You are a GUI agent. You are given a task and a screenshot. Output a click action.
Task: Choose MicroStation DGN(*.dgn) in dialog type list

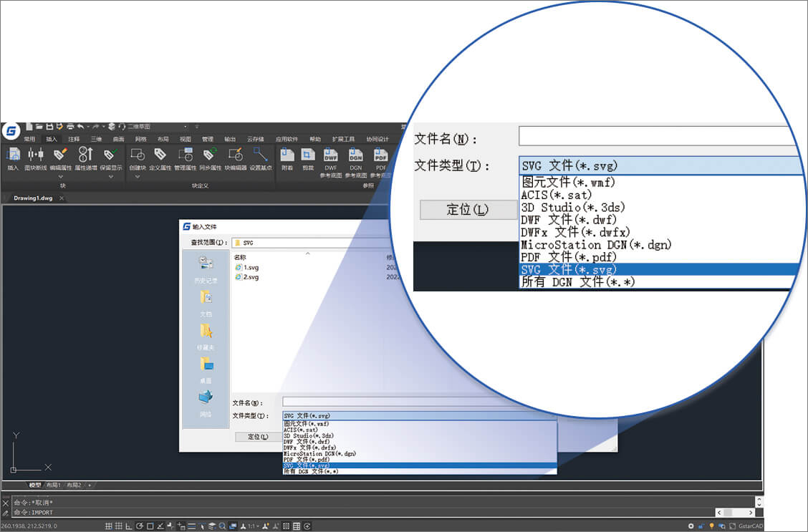(420, 454)
